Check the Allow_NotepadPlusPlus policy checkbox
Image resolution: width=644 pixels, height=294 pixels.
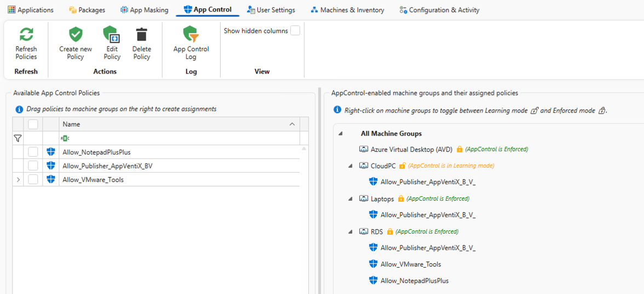33,152
